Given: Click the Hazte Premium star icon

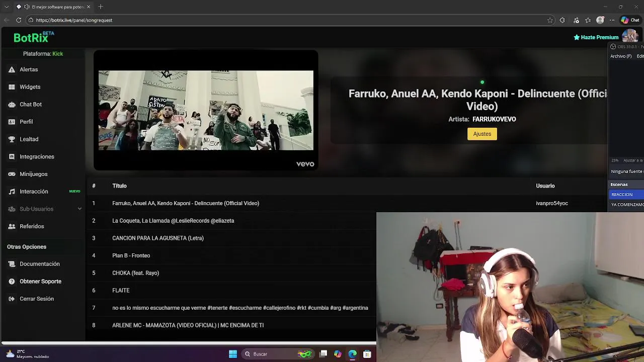Looking at the screenshot, I should pos(577,37).
